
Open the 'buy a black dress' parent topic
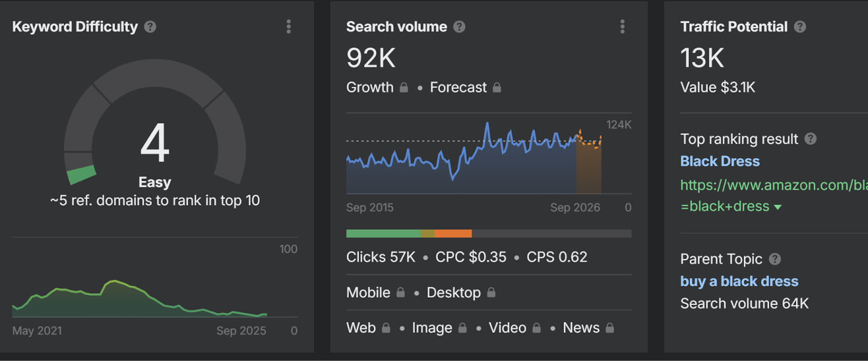(x=739, y=281)
